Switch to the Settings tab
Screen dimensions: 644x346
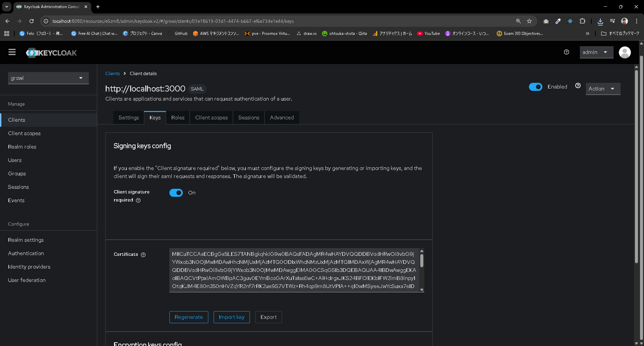coord(128,118)
